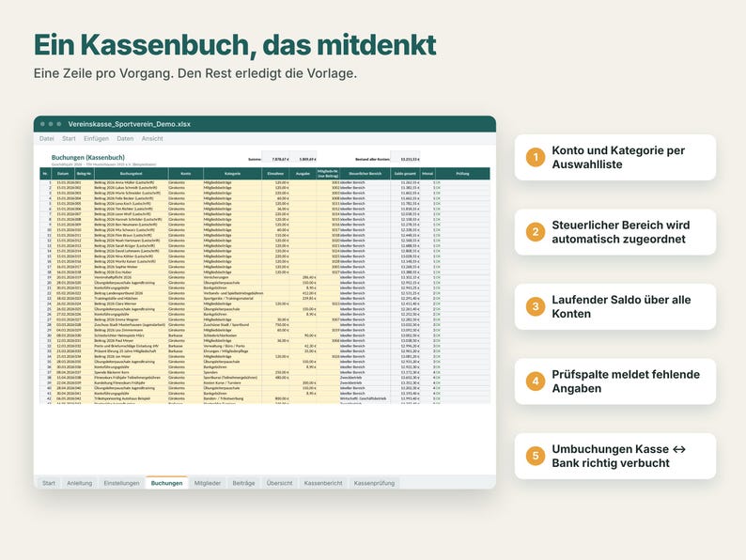
Task: Select the Trainingsbälle und Hütchen booking text
Action: pyautogui.click(x=116, y=298)
